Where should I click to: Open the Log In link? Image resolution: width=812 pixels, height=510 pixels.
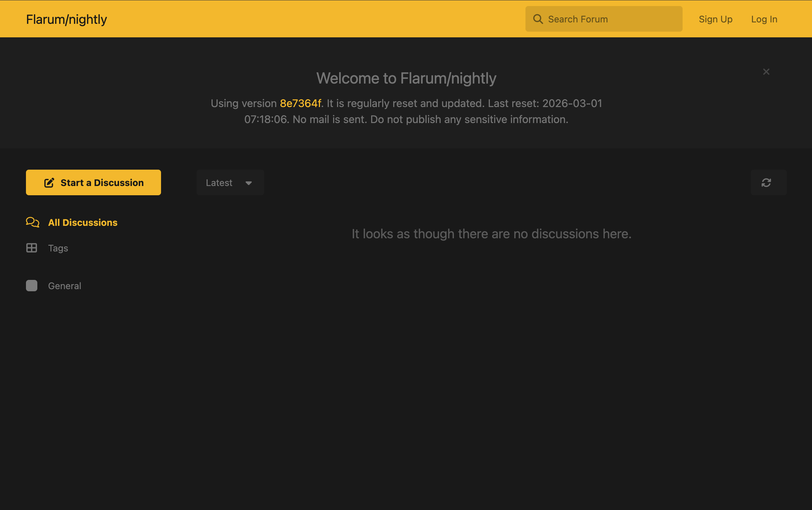764,19
